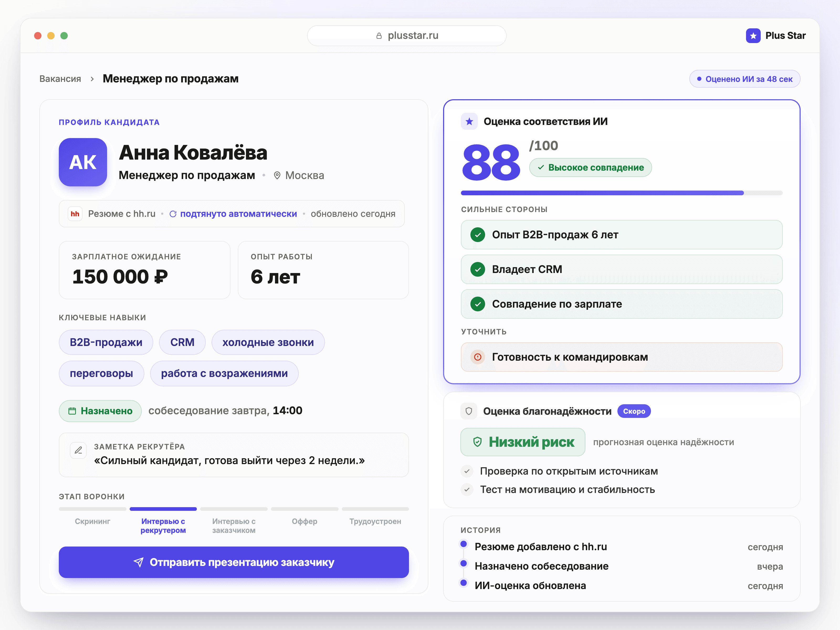Select the переговоры skill tag
The width and height of the screenshot is (840, 630).
point(101,373)
